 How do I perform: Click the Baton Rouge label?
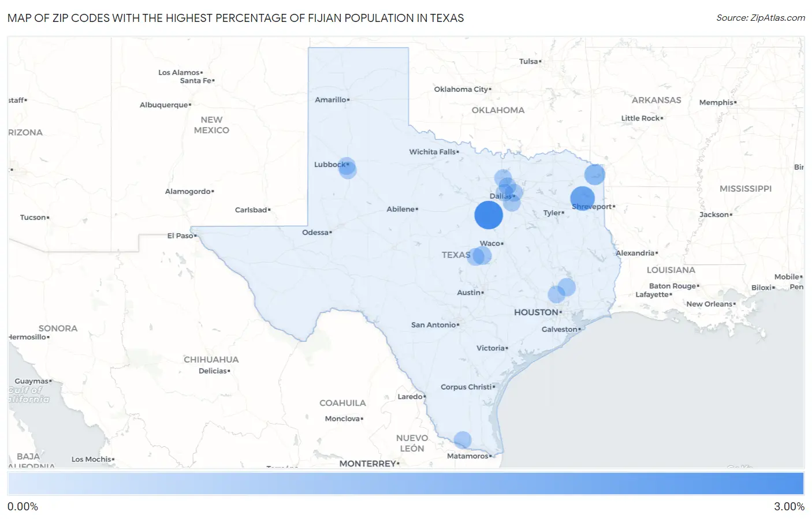pyautogui.click(x=673, y=286)
